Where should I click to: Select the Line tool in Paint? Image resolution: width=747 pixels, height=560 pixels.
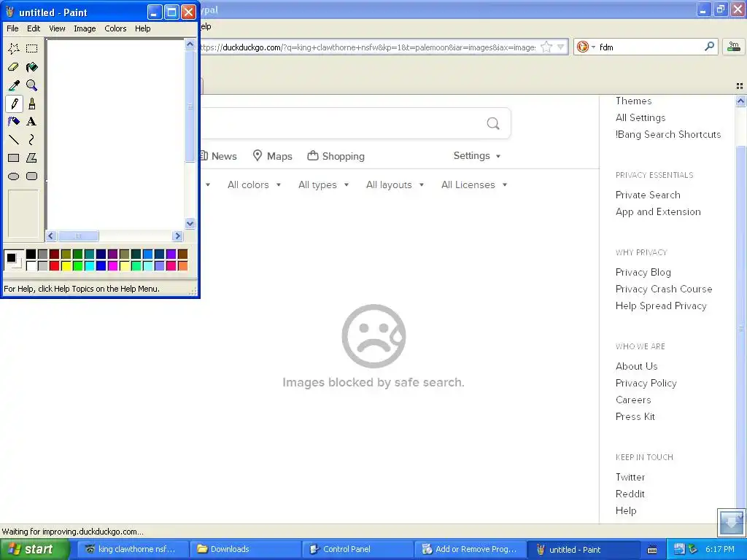14,139
